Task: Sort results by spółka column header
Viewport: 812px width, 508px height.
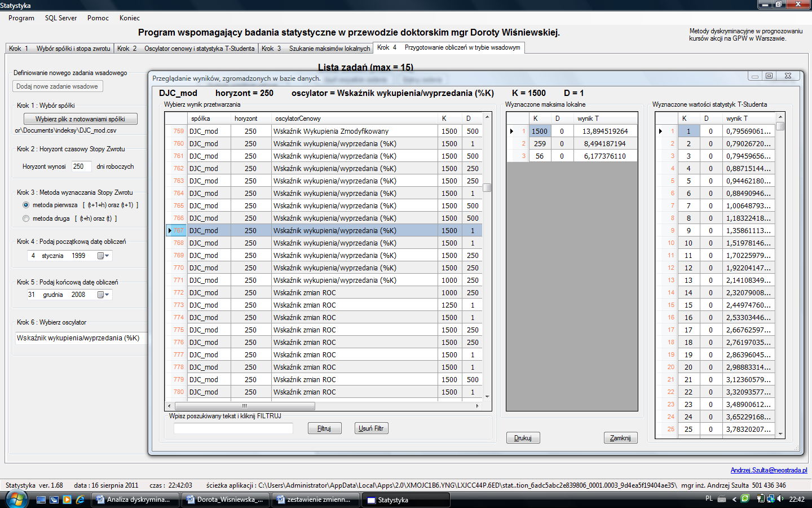Action: click(x=209, y=119)
